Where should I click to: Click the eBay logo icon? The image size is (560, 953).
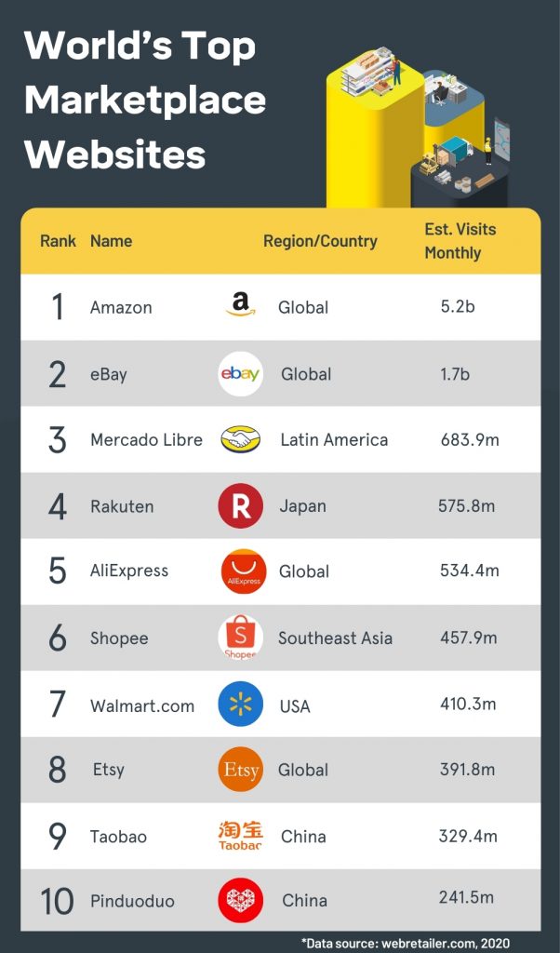click(240, 373)
